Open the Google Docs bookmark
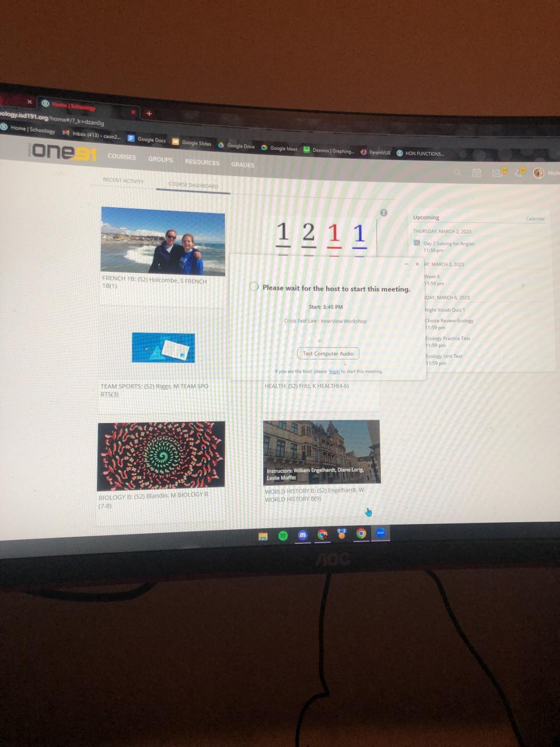The height and width of the screenshot is (747, 560). (147, 139)
